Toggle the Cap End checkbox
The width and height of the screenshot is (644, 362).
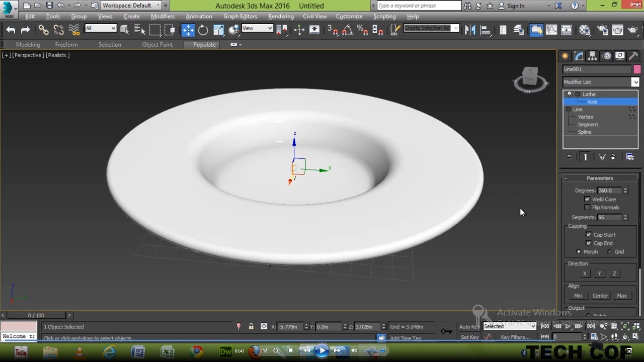click(x=589, y=243)
